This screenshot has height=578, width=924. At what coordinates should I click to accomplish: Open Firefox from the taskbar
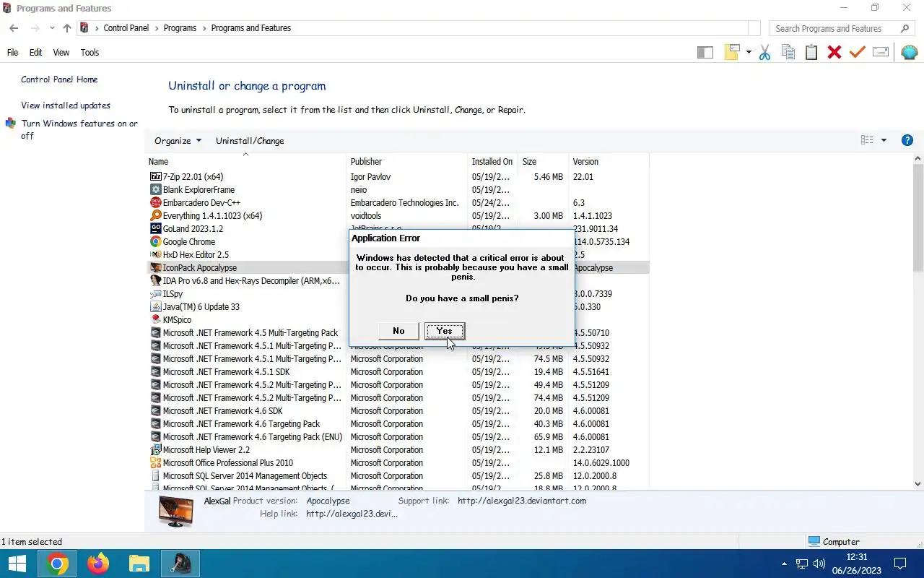click(98, 564)
